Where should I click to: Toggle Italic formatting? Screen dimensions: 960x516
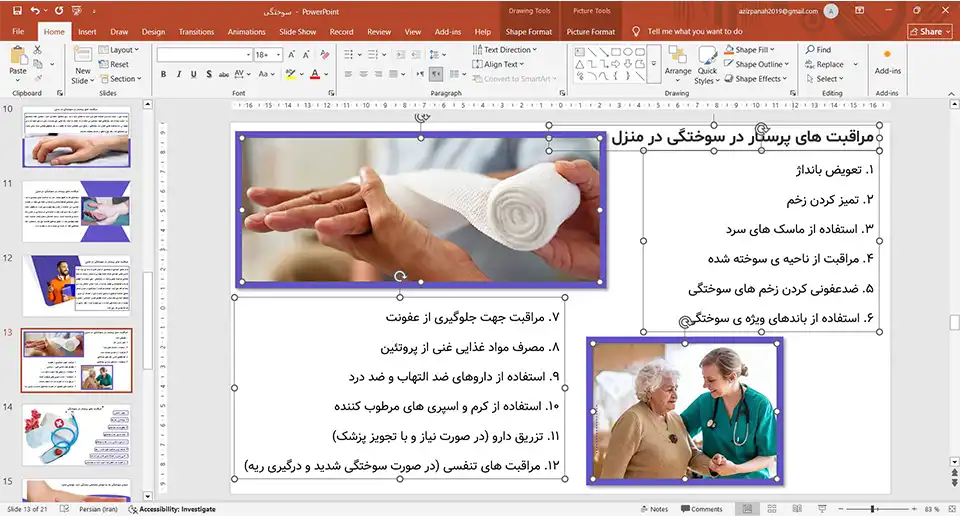(178, 74)
